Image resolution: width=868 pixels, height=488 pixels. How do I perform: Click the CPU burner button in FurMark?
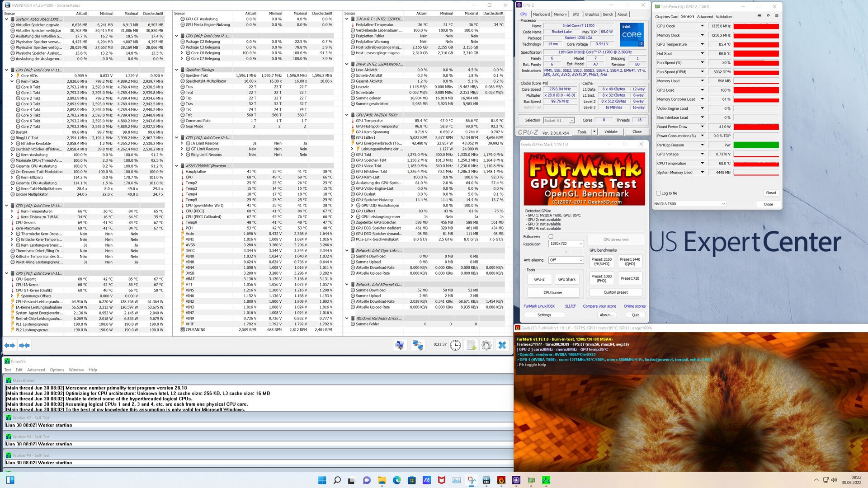(553, 293)
